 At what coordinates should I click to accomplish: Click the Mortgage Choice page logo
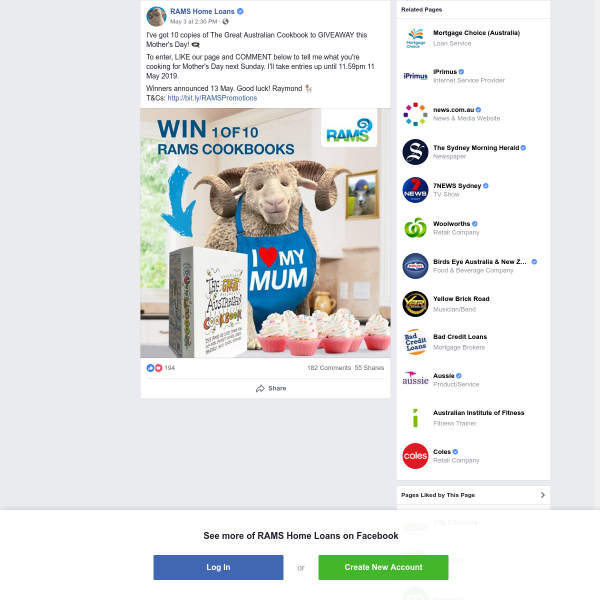point(415,38)
